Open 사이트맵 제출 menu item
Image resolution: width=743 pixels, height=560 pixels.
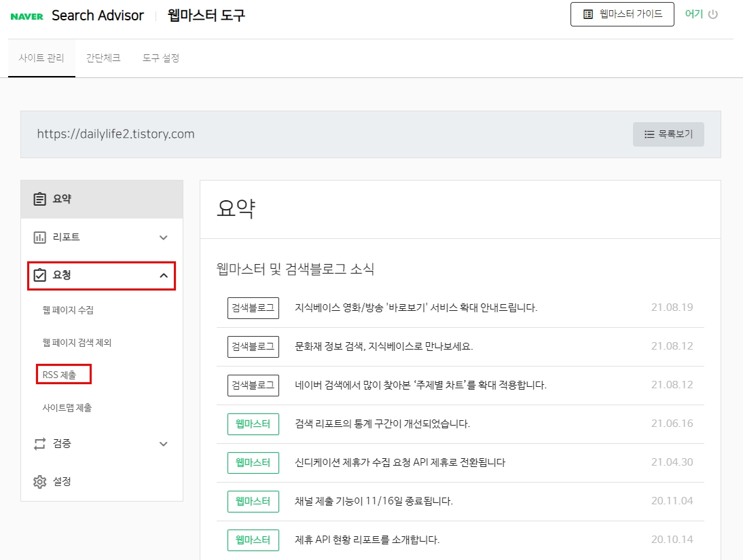67,407
